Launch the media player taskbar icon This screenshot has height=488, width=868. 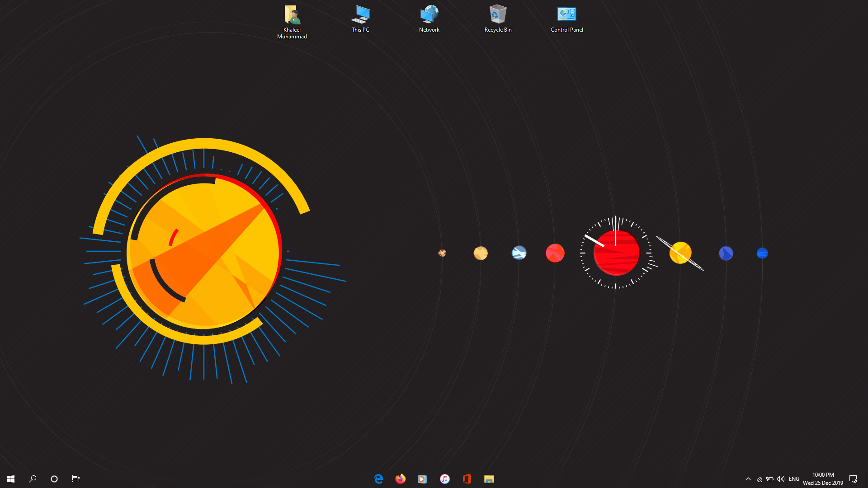click(422, 479)
